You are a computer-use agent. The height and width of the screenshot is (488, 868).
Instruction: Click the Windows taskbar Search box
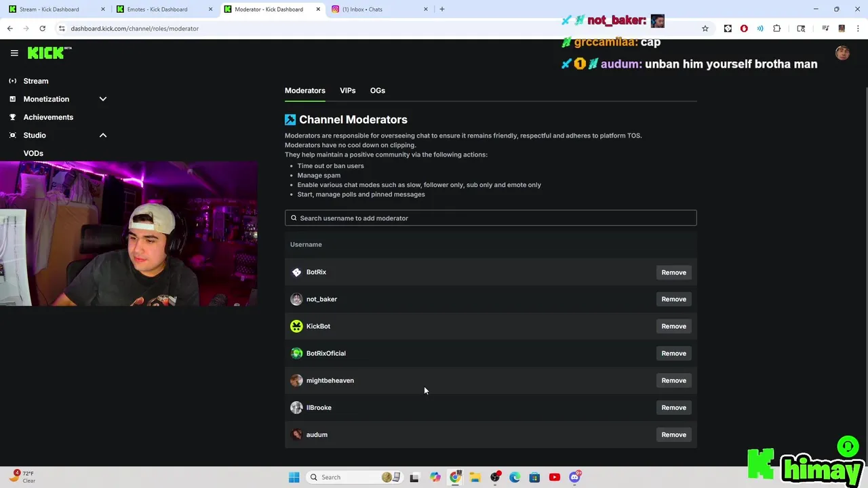354,477
